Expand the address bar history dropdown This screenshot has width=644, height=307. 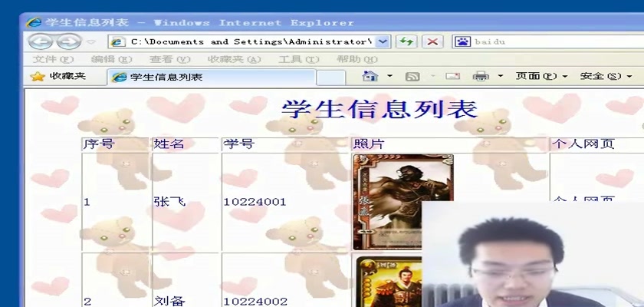(x=383, y=41)
